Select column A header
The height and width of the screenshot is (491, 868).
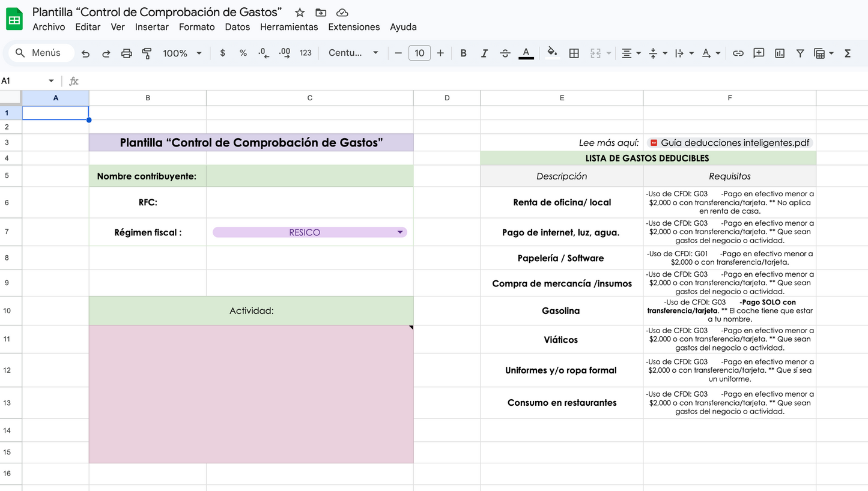[x=55, y=98]
